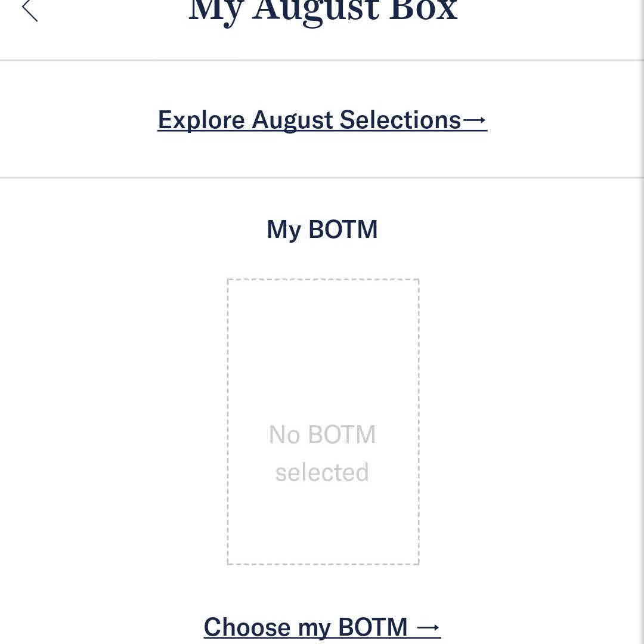644x644 pixels.
Task: Tap the back arrow icon
Action: click(x=30, y=10)
